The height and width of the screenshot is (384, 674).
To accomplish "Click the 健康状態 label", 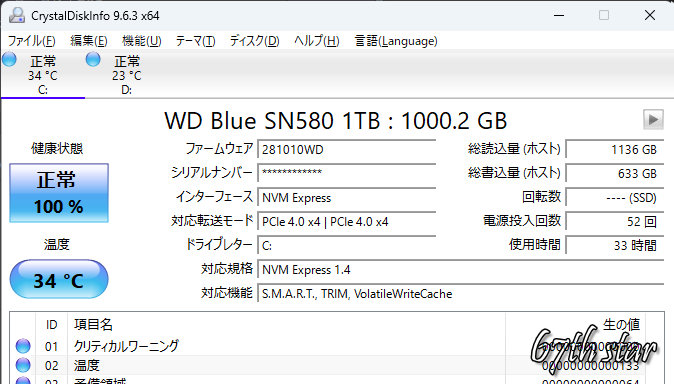I will pos(57,148).
